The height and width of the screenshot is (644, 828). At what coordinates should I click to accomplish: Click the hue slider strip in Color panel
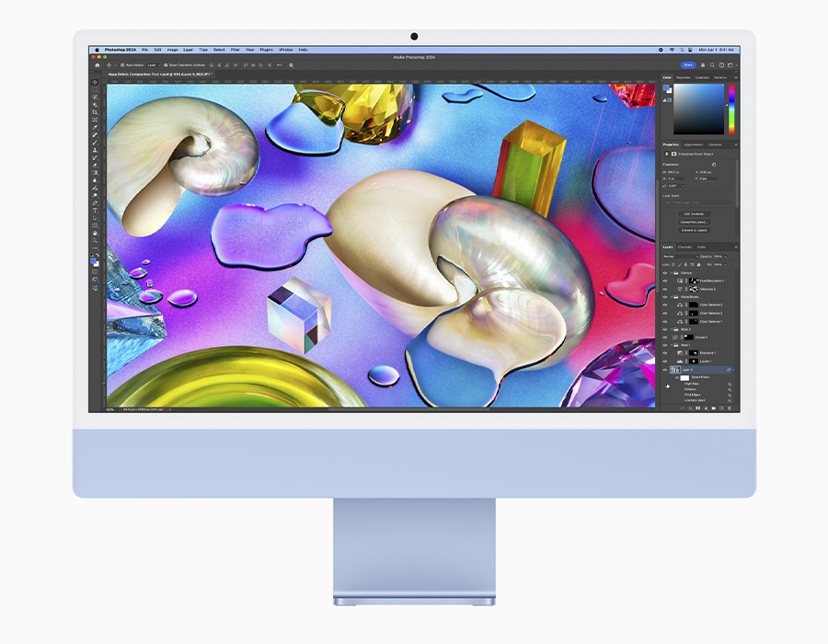coord(731,109)
